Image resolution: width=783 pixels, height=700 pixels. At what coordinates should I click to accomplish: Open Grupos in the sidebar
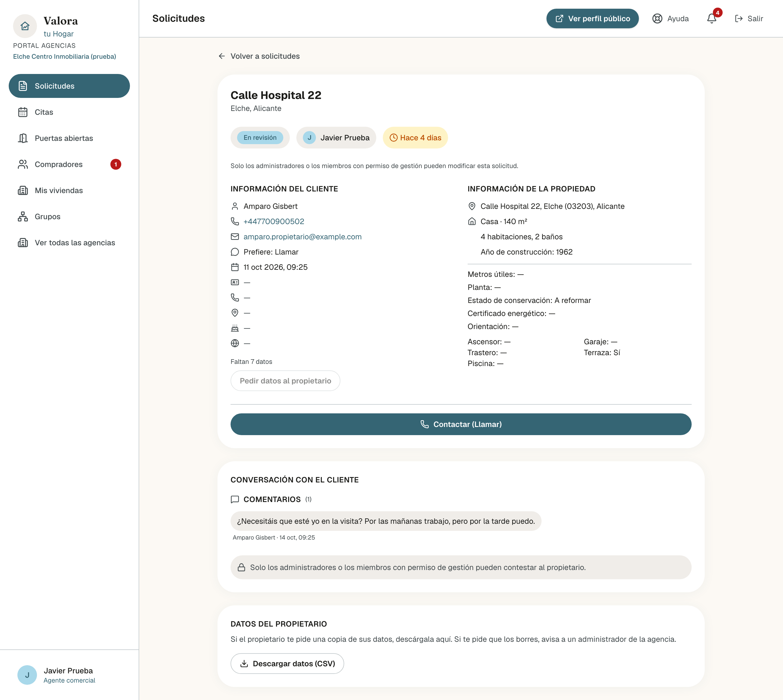coord(69,216)
